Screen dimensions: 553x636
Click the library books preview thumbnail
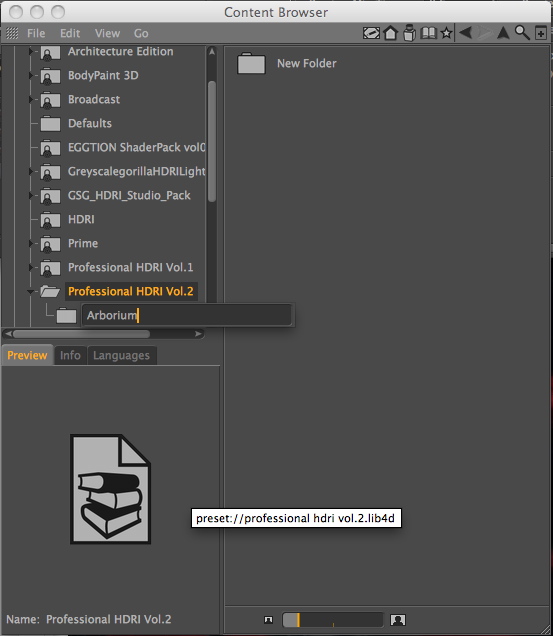[110, 489]
